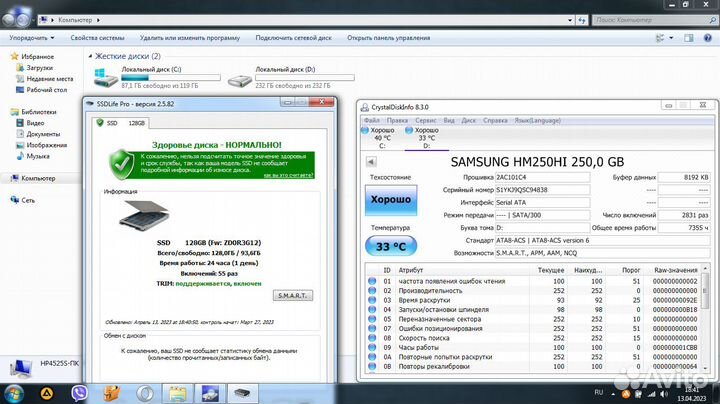720x404 pixels.
Task: Open Справка menu in CrystalDiskInfo
Action: pos(495,120)
